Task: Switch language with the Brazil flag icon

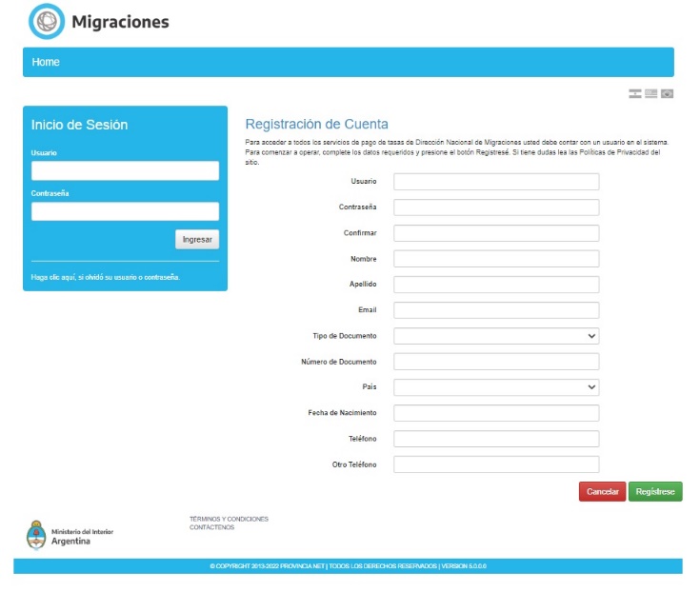Action: pos(667,93)
